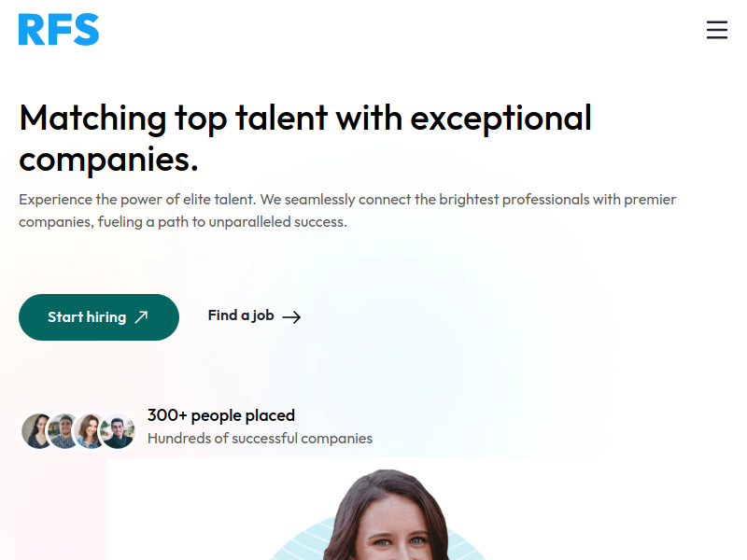
Task: Click the diagonal arrow inside Start hiring
Action: [x=141, y=317]
